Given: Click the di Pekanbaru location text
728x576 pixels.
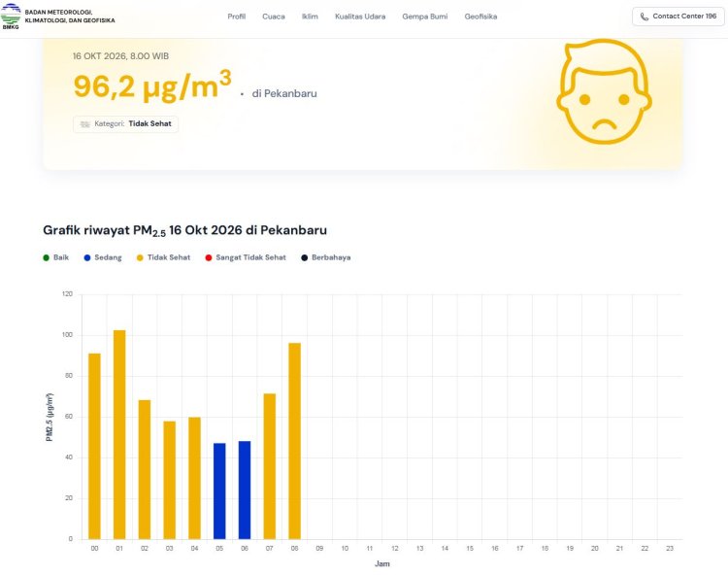Looking at the screenshot, I should [x=284, y=93].
